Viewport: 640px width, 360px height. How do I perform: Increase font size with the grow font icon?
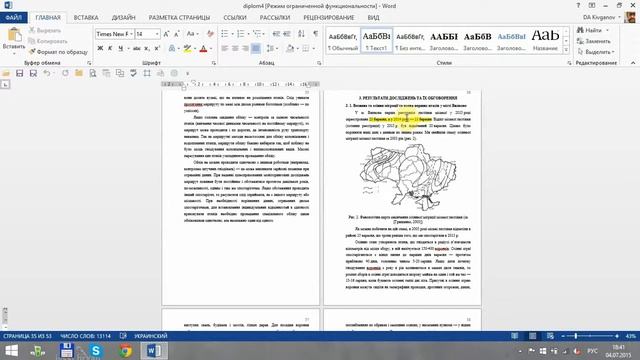coord(167,34)
